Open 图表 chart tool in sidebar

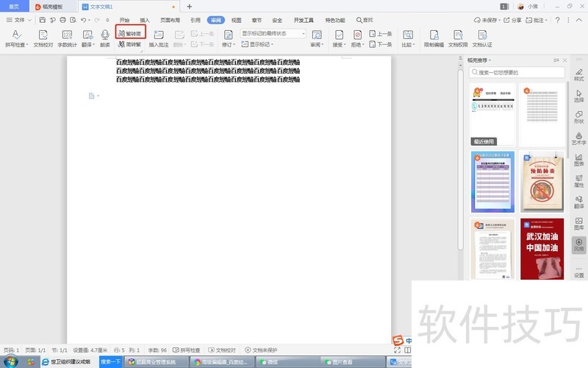[x=579, y=160]
